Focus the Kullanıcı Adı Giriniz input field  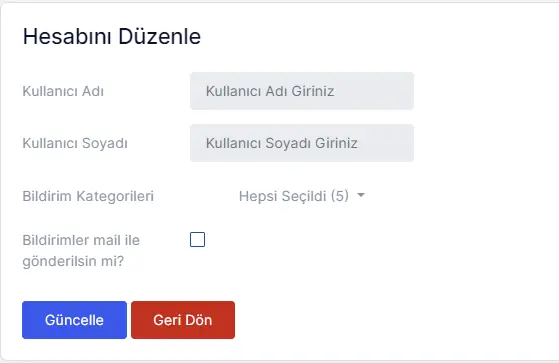pos(302,91)
